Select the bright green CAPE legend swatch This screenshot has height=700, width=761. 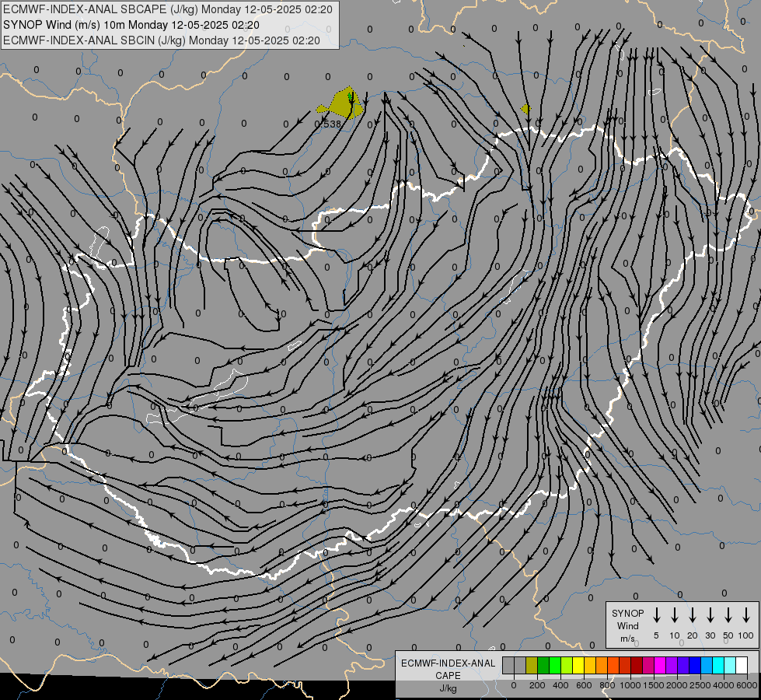coord(555,665)
